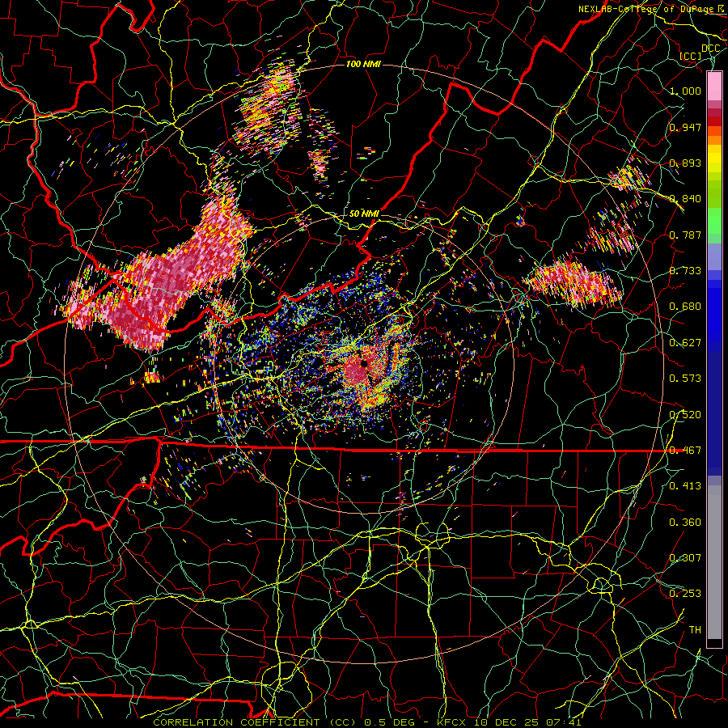The width and height of the screenshot is (728, 728).
Task: Click the 0.307 value on the color scale
Action: click(x=685, y=558)
